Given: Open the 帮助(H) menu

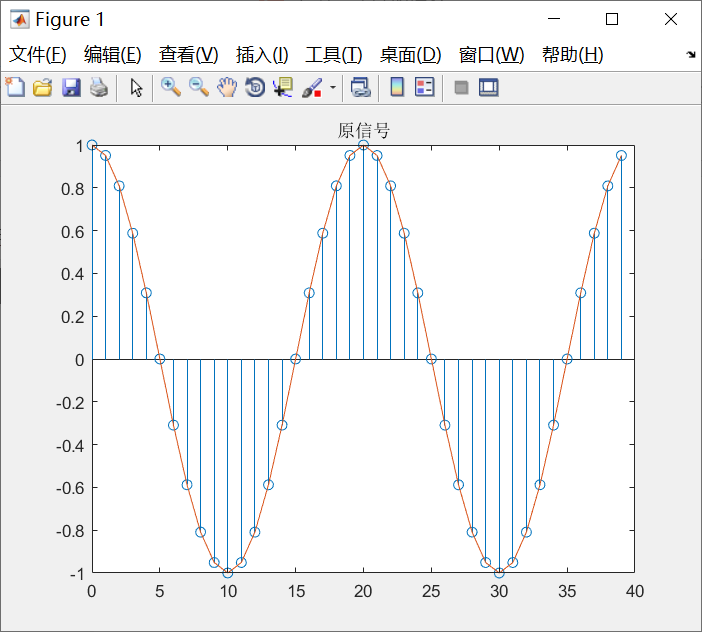Looking at the screenshot, I should tap(573, 55).
